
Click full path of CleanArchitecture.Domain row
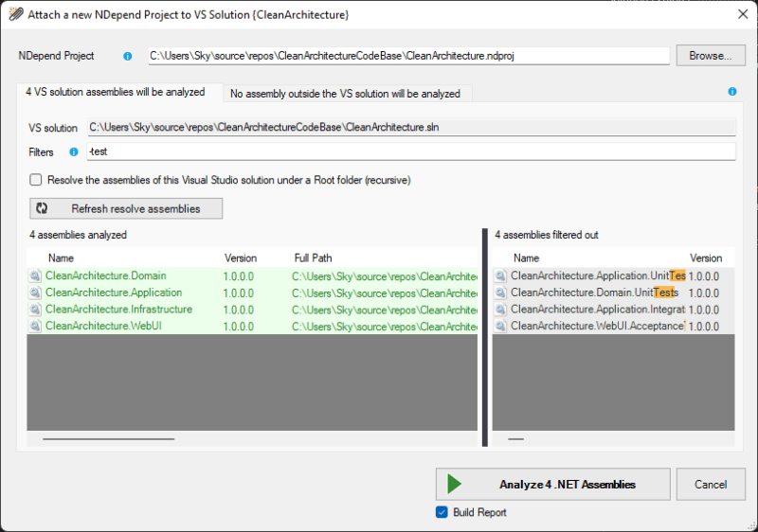click(385, 276)
